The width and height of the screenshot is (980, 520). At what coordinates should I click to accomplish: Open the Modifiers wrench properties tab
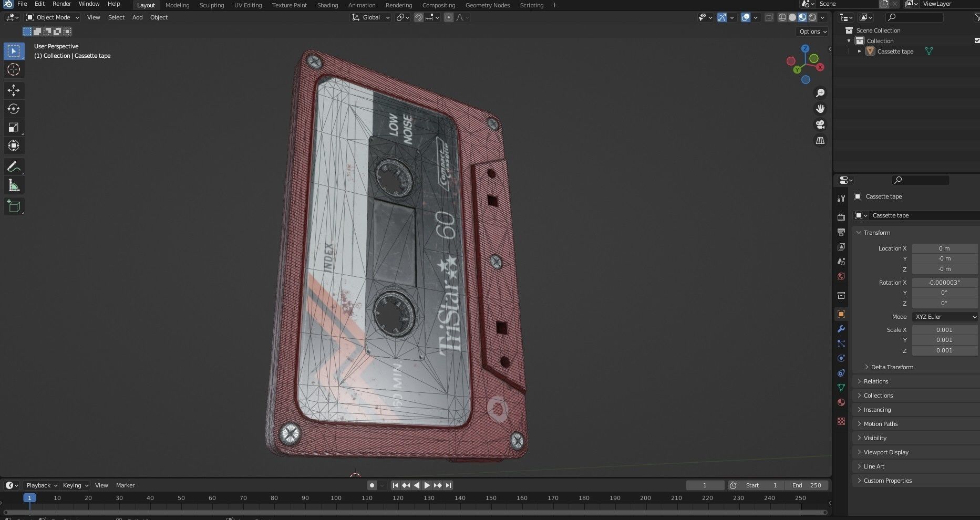(841, 329)
